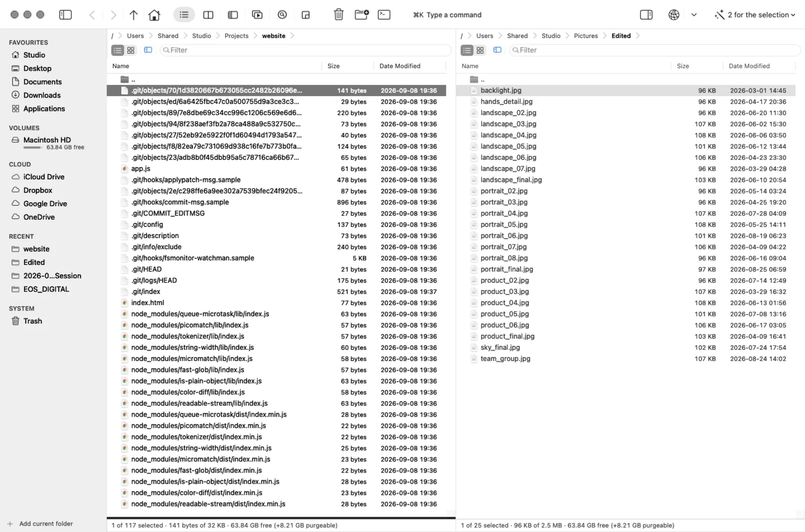Open Trash from the sidebar
Screen dimensions: 805x532
pos(32,321)
